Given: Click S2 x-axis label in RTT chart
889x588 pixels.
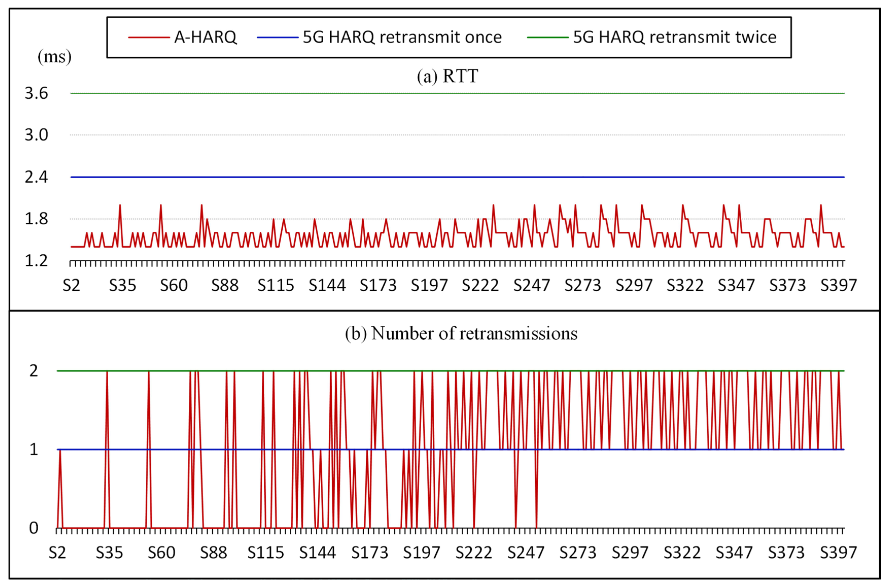Looking at the screenshot, I should pyautogui.click(x=71, y=286).
